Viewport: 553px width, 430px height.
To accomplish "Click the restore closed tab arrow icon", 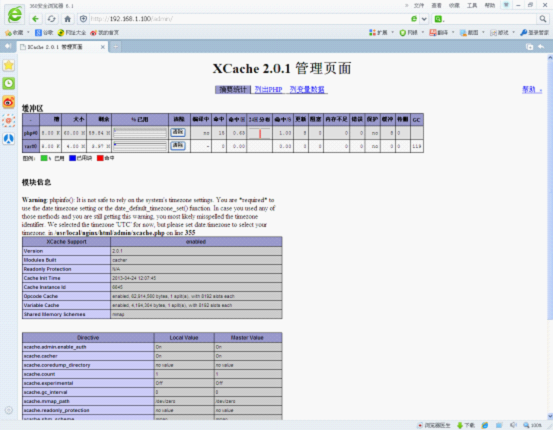I will (541, 47).
